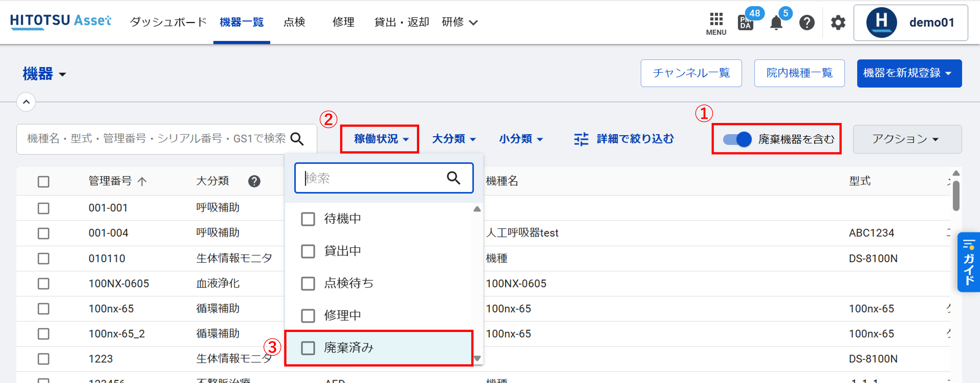Check the 点検待ち status option
The image size is (980, 383).
(x=308, y=283)
